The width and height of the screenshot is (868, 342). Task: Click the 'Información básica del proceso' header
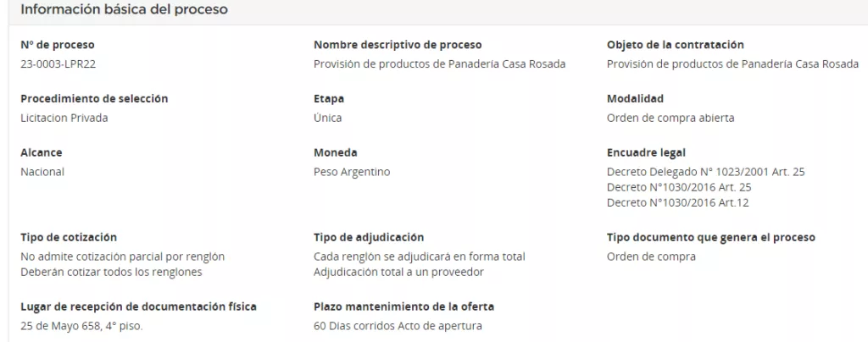tap(124, 9)
